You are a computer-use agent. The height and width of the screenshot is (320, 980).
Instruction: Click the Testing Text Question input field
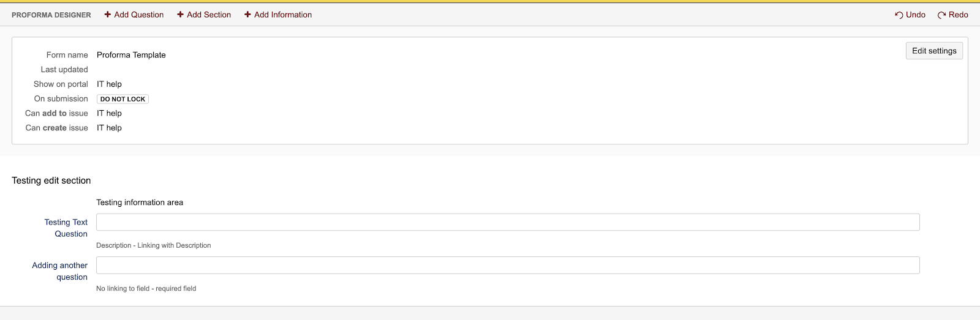[508, 222]
